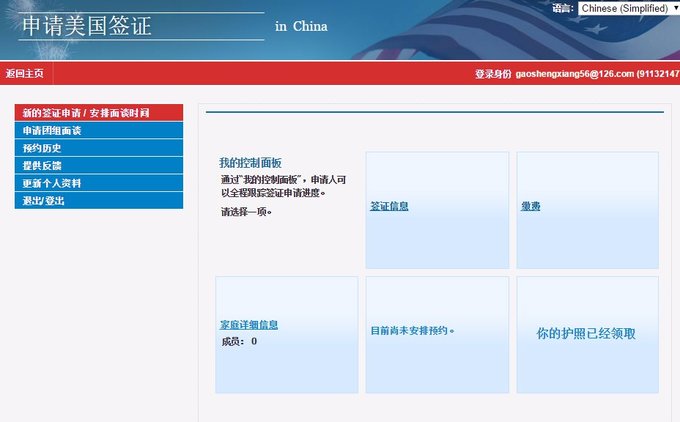Viewport: 680px width, 422px height.
Task: Click the 语言 label beside the dropdown
Action: [x=563, y=8]
